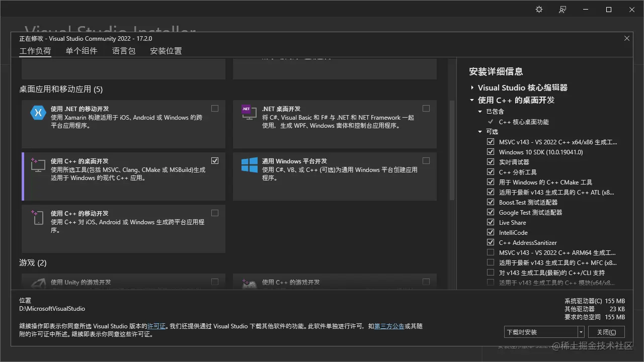Click C++ 核心桌面功能 included item
This screenshot has width=644, height=362.
(524, 122)
